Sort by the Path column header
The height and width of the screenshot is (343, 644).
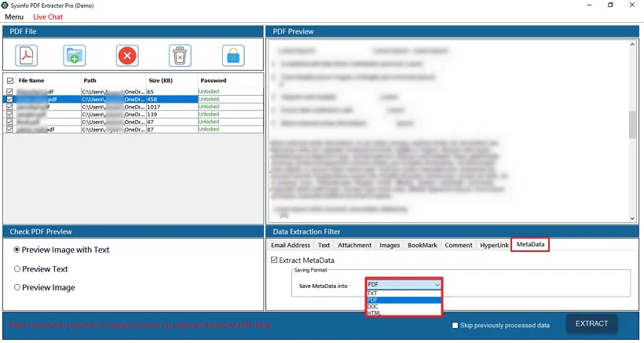click(x=113, y=80)
